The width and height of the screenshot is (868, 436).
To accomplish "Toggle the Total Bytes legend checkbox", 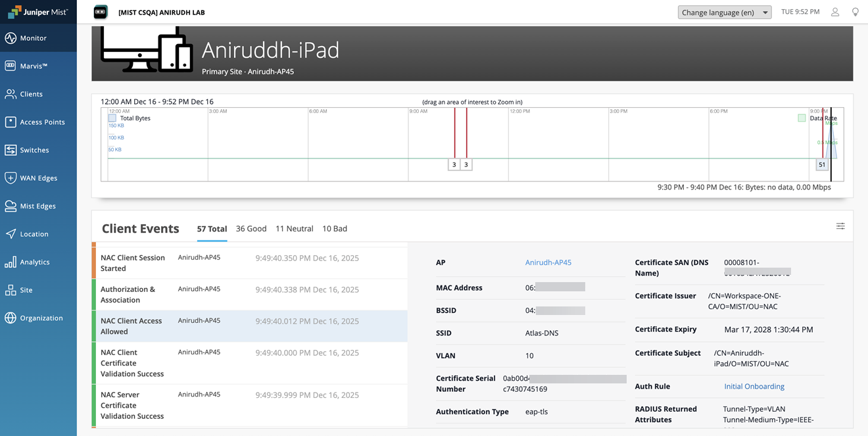I will (x=112, y=118).
